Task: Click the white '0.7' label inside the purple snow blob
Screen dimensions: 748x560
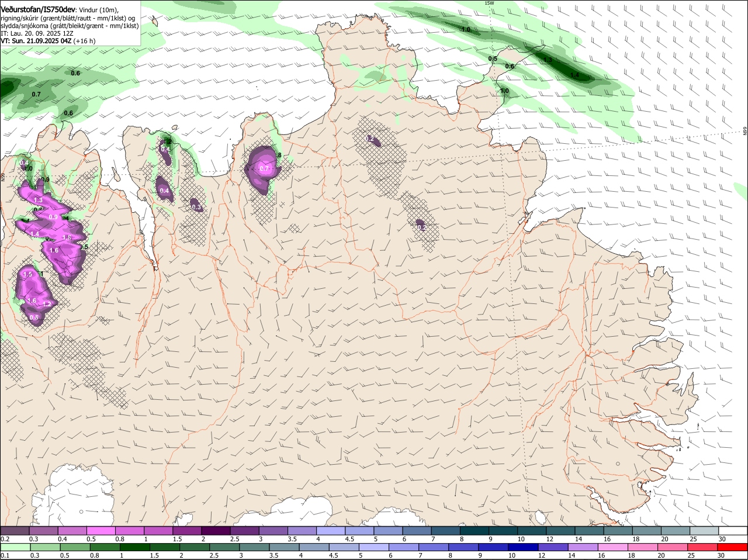Action: tap(264, 168)
